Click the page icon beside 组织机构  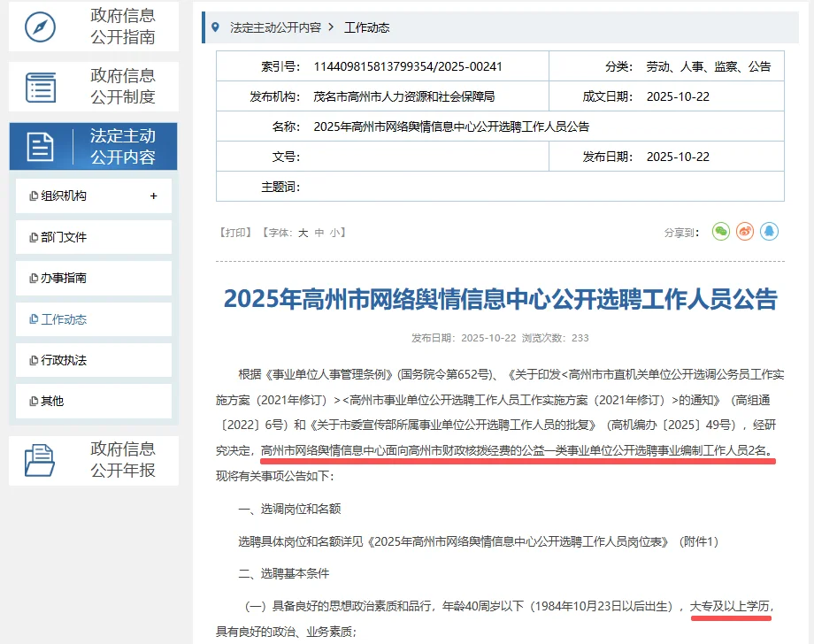click(x=34, y=196)
